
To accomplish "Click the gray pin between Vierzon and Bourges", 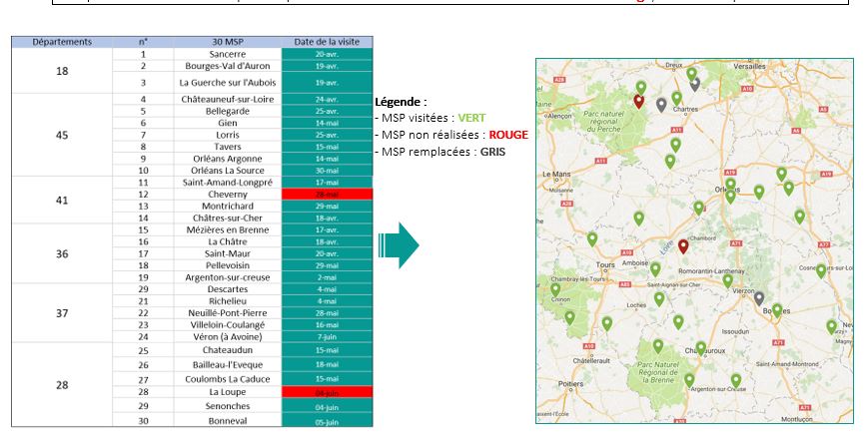I will pos(760,297).
